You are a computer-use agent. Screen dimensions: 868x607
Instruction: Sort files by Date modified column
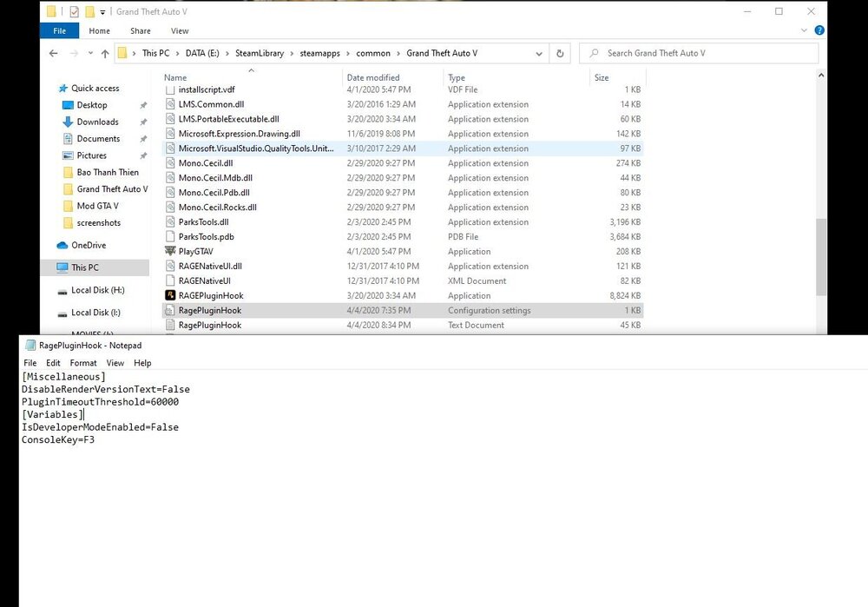[x=372, y=77]
